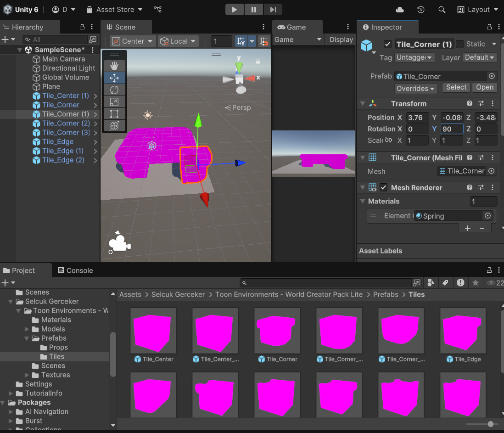
Task: Expand Tile_Edge (2) prefab children arrow
Action: click(95, 160)
